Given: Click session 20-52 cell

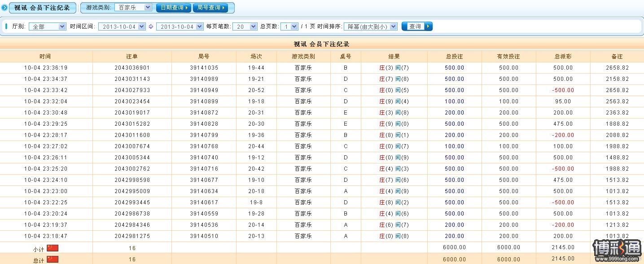Looking at the screenshot, I should [256, 90].
